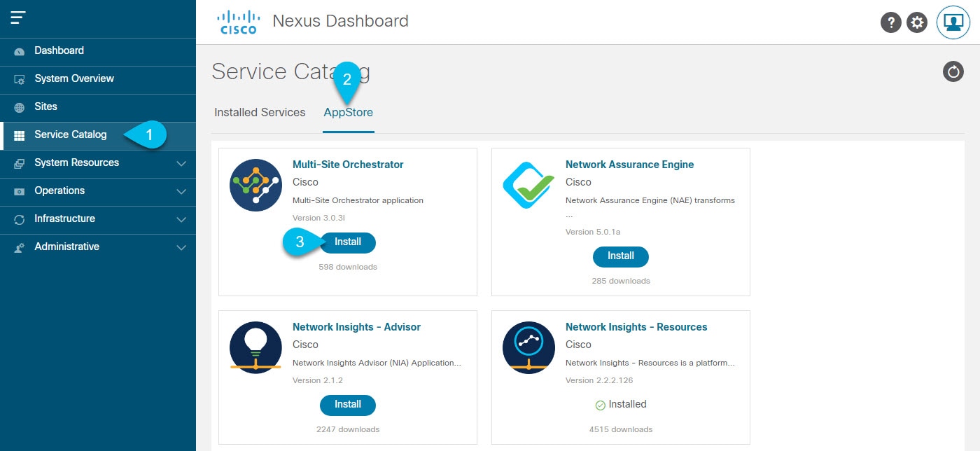This screenshot has width=980, height=451.
Task: Expand the Administrative menu chevron
Action: [x=181, y=247]
